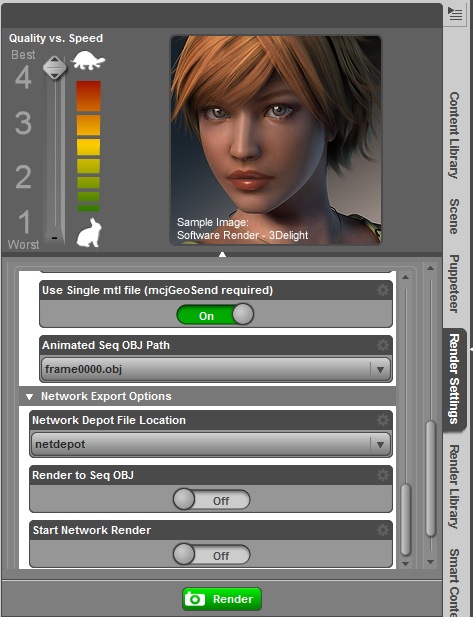Click inner scrollbar down arrow

tap(405, 563)
